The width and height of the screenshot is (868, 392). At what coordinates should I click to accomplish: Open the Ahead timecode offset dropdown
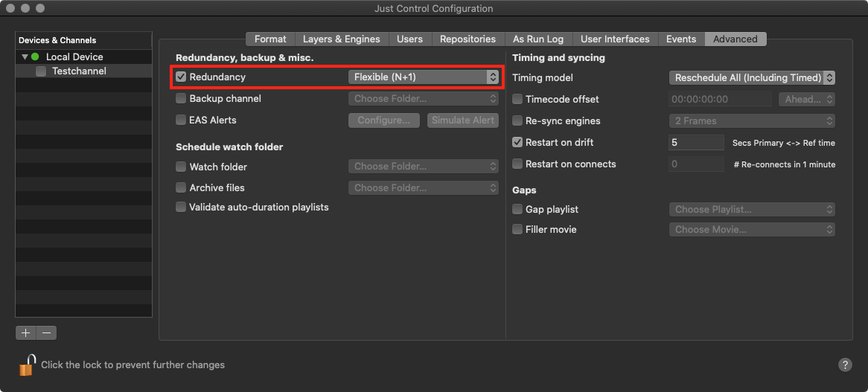click(x=806, y=100)
